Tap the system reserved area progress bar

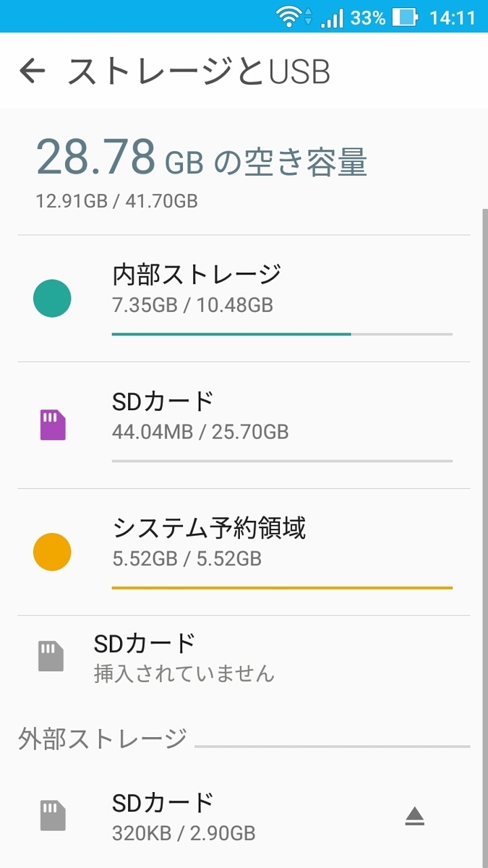tap(282, 589)
